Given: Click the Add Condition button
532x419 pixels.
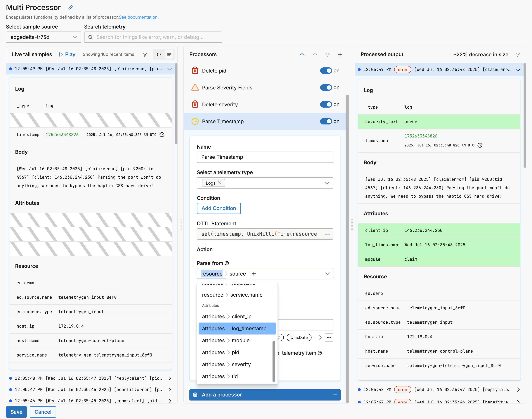Looking at the screenshot, I should coord(218,208).
